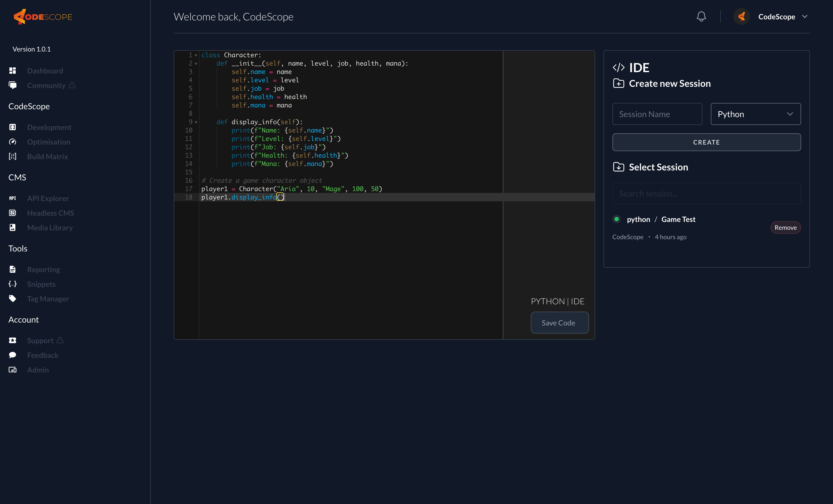Screen dimensions: 833x504
Task: Click the API Explorer icon
Action: [x=13, y=198]
